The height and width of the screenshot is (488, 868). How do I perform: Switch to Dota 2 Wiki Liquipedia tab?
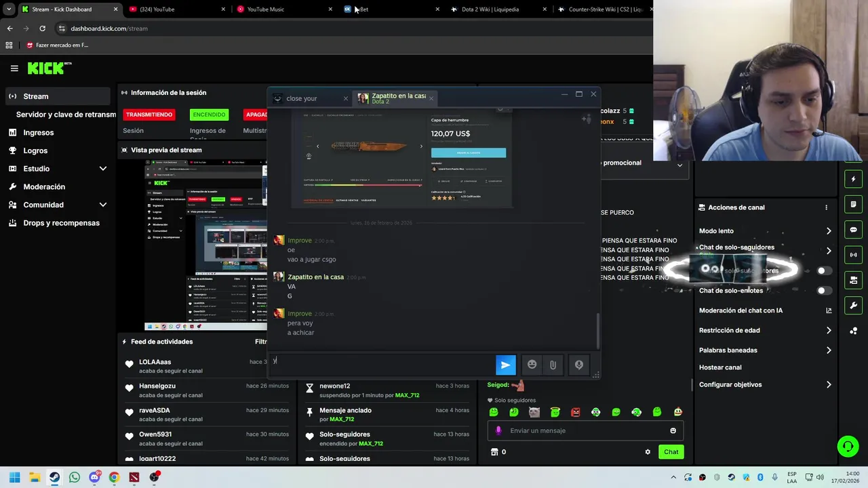[498, 9]
